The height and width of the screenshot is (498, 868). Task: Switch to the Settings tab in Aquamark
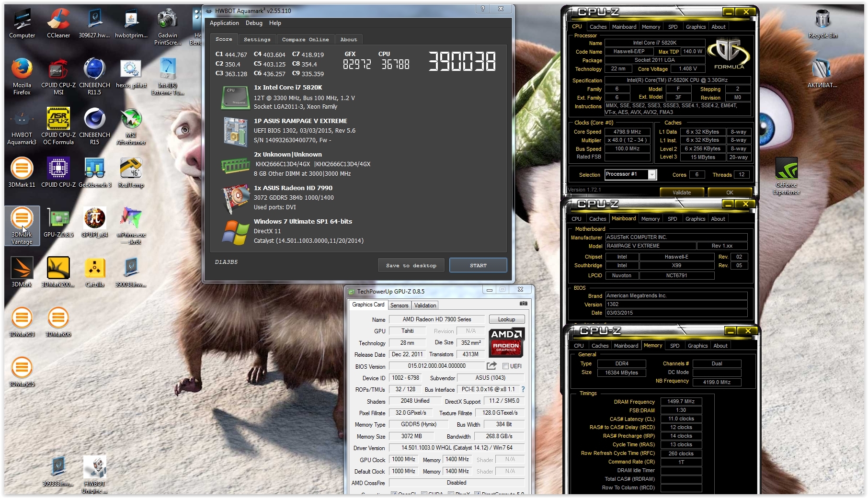[257, 39]
